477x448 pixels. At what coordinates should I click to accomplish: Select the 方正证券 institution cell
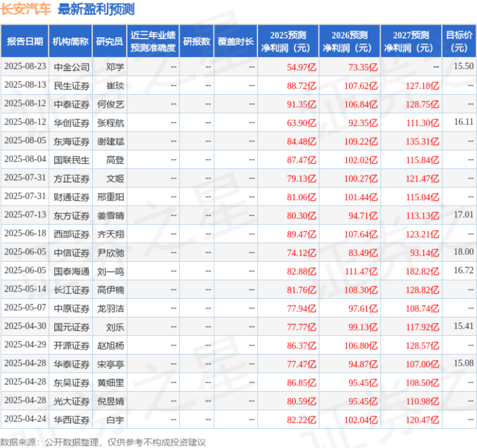[72, 178]
